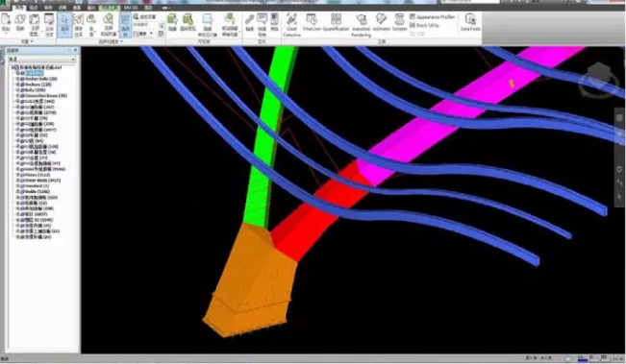Launch the Quantification tool

[x=336, y=22]
